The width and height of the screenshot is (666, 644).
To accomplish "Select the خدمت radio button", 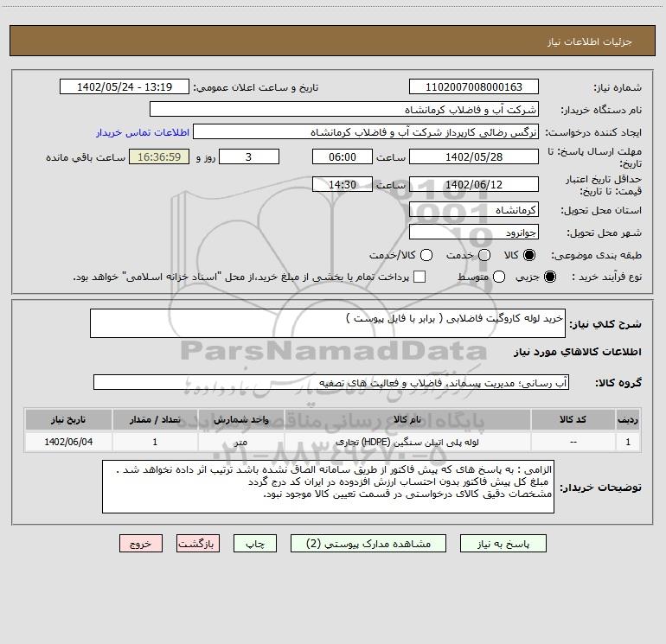I will (x=484, y=255).
